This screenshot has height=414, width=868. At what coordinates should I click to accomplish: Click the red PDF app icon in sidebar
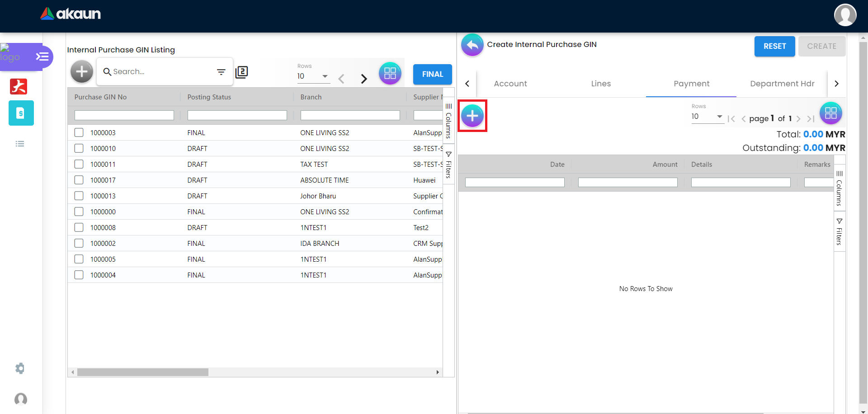click(19, 86)
